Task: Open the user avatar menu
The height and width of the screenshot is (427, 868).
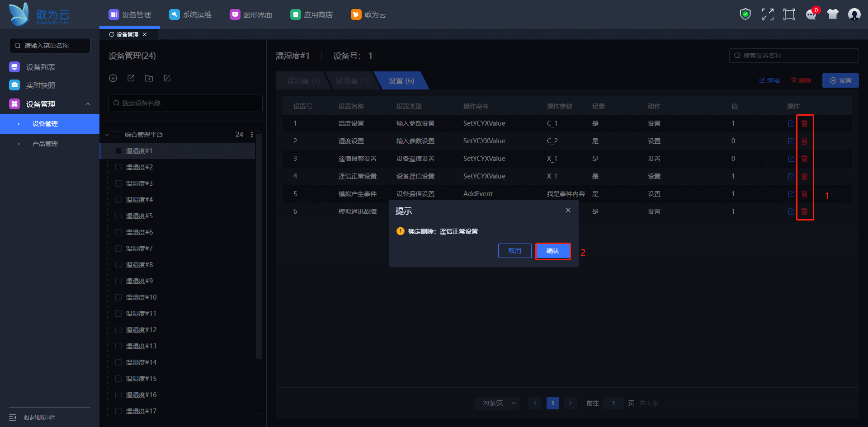Action: 854,14
